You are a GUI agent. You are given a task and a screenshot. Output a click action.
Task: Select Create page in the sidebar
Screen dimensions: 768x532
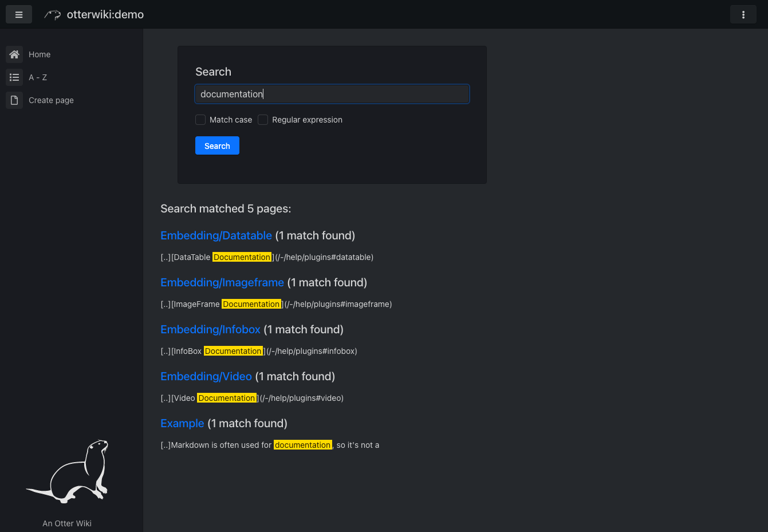point(51,100)
